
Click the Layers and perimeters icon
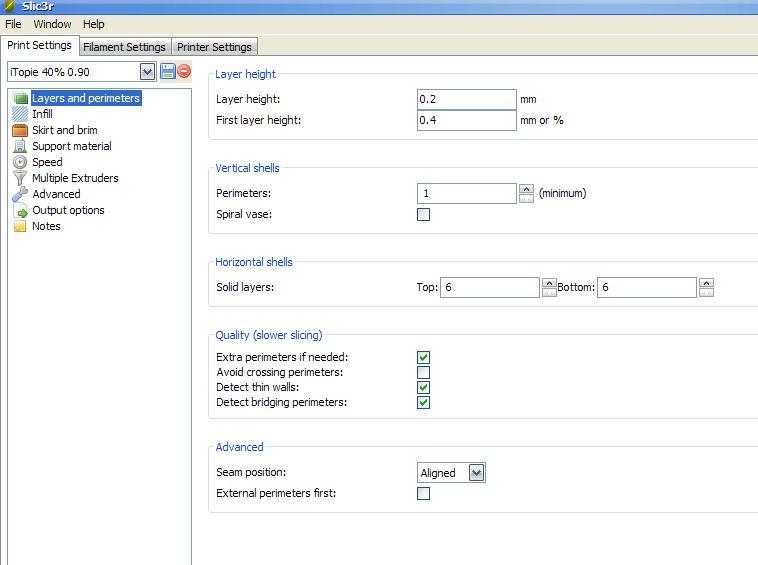pos(20,98)
